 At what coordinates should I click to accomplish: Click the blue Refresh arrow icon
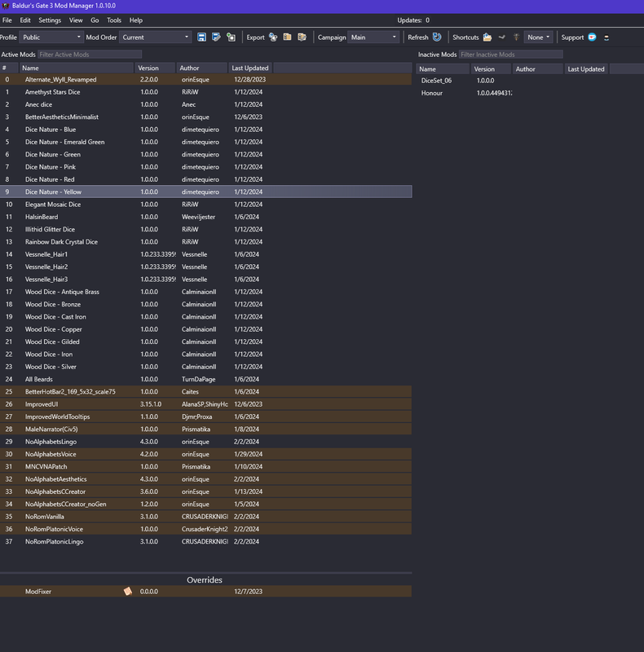[437, 37]
